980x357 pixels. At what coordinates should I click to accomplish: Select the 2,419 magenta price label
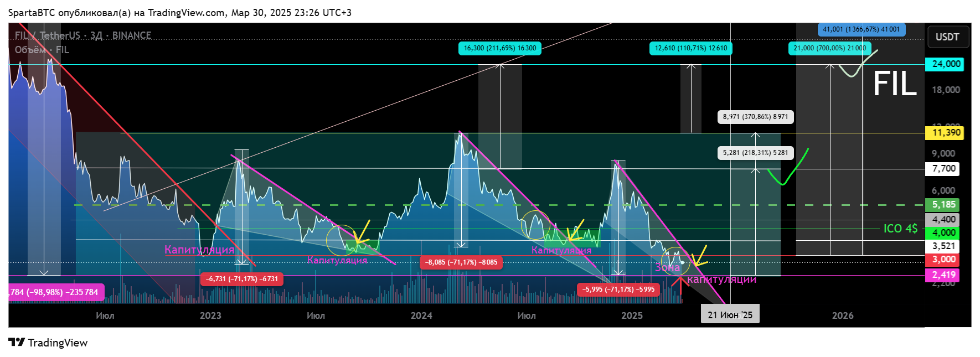pyautogui.click(x=943, y=275)
